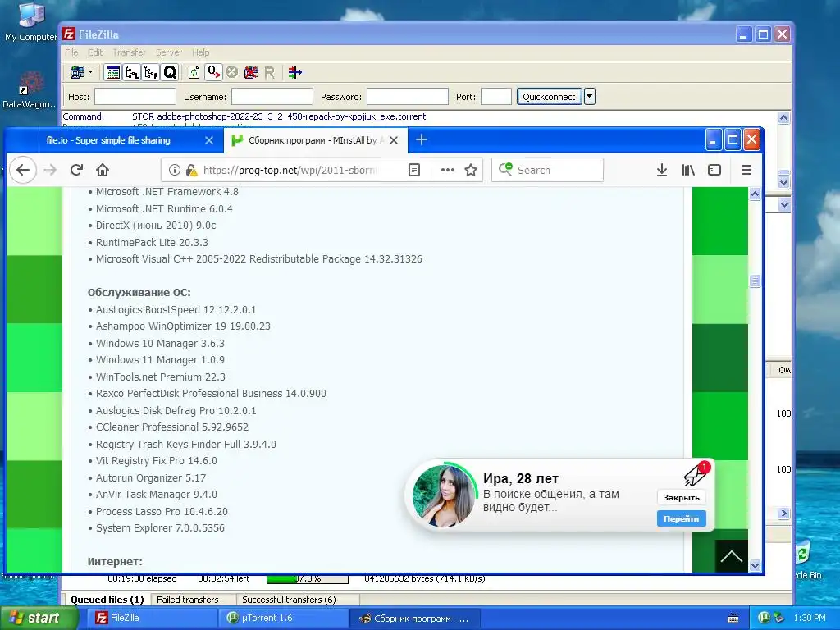
Task: Show site information icon
Action: [x=174, y=170]
